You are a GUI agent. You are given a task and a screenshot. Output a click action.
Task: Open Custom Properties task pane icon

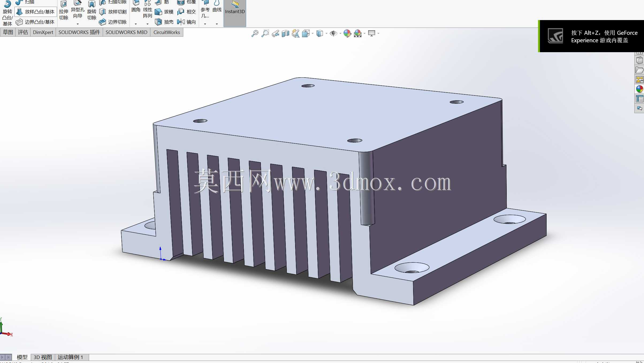(639, 99)
